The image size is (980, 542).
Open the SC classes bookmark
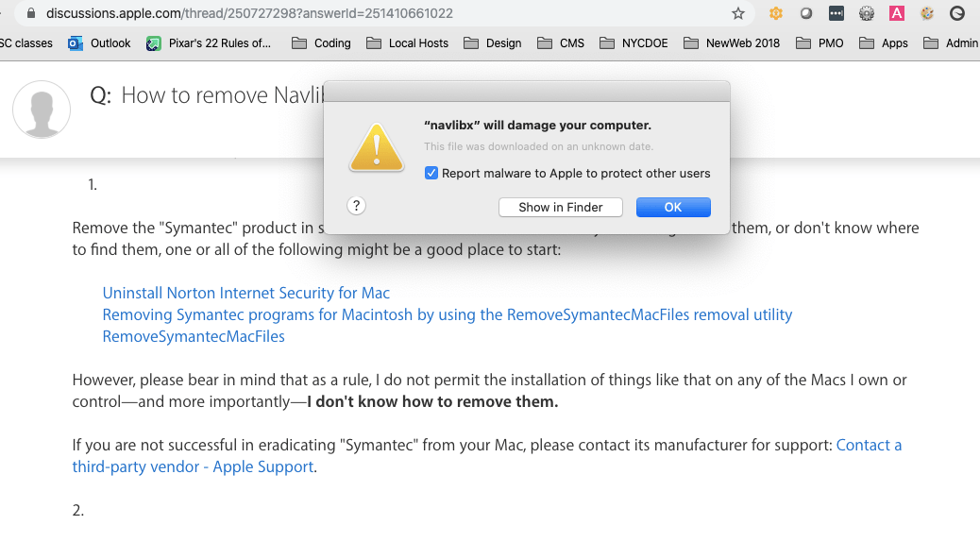26,43
